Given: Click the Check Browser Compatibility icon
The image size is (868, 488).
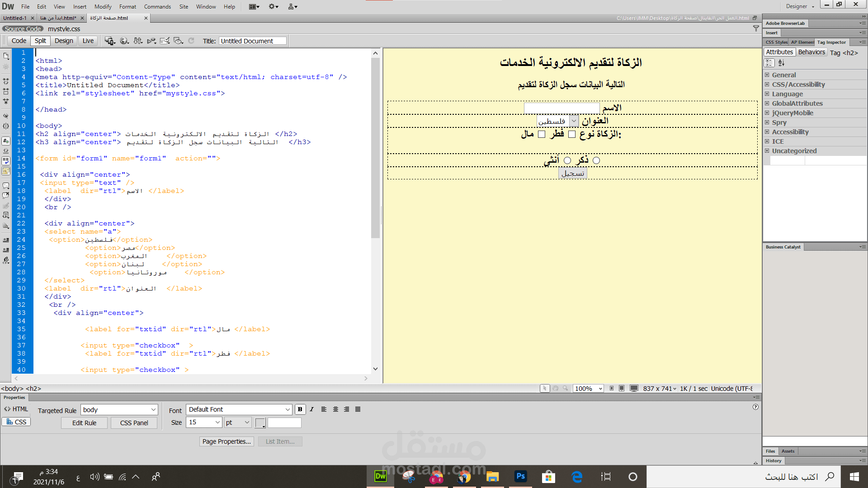Looking at the screenshot, I should point(165,41).
